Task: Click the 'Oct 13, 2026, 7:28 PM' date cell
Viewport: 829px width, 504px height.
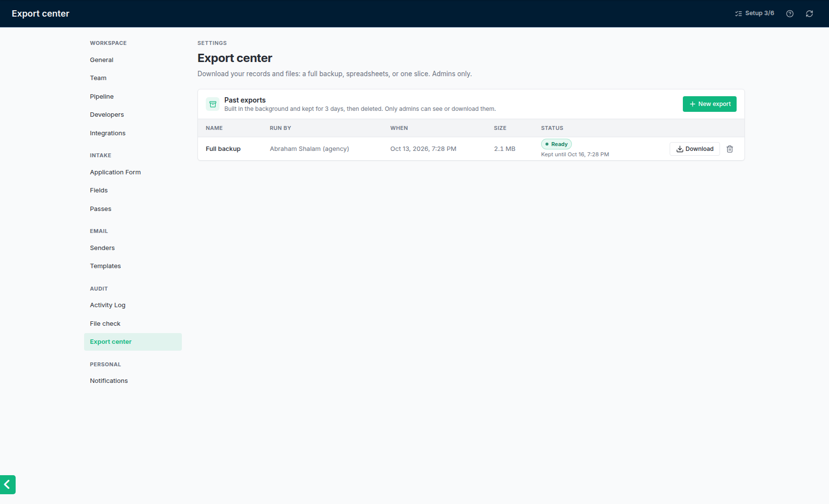Action: pyautogui.click(x=423, y=149)
